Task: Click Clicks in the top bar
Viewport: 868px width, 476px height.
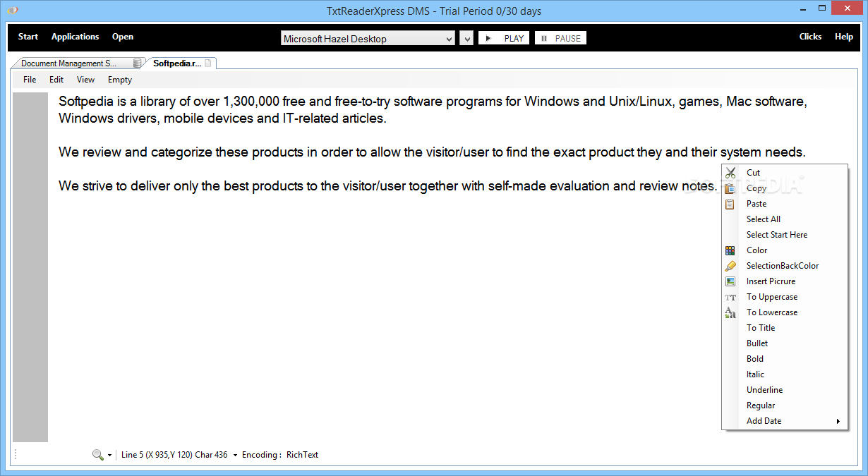Action: click(x=810, y=37)
